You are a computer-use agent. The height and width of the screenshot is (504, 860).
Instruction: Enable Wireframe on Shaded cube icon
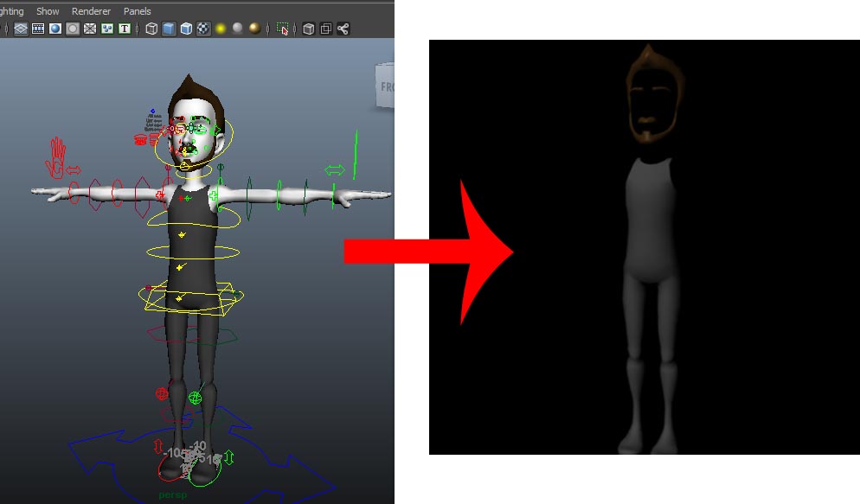click(187, 29)
